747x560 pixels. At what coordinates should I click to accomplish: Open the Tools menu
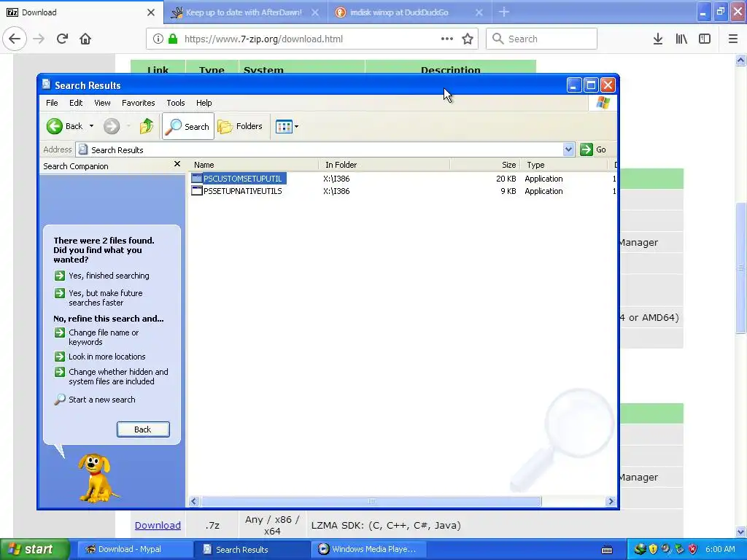(175, 103)
